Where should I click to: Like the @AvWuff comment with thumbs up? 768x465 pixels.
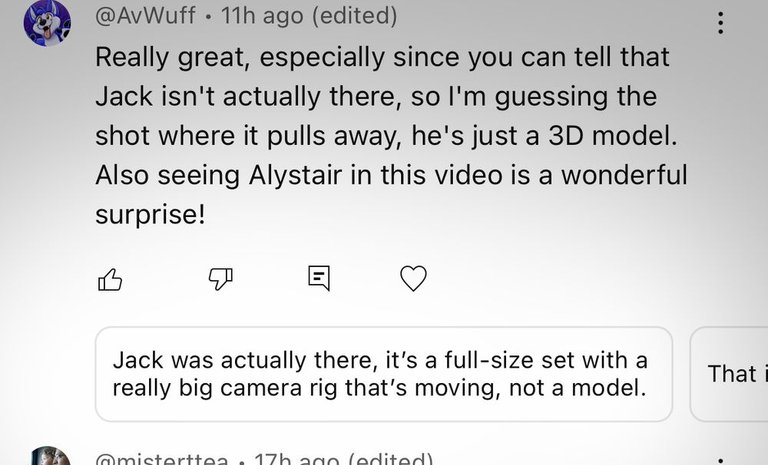tap(110, 279)
